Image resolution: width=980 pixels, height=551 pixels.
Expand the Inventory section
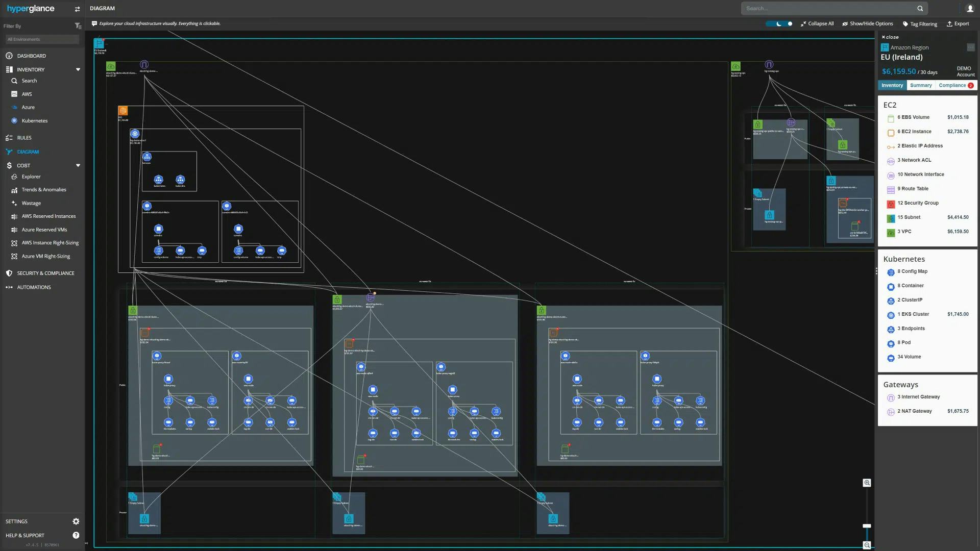[x=78, y=69]
